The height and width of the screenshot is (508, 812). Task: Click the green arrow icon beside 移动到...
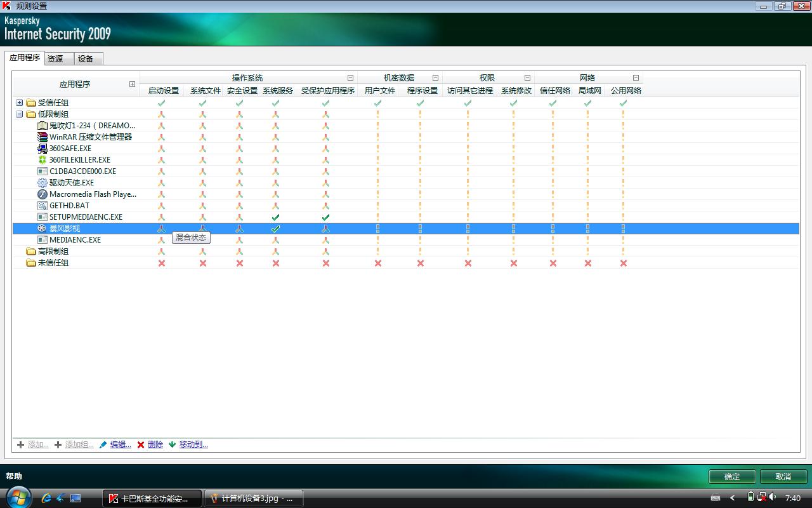[x=172, y=444]
